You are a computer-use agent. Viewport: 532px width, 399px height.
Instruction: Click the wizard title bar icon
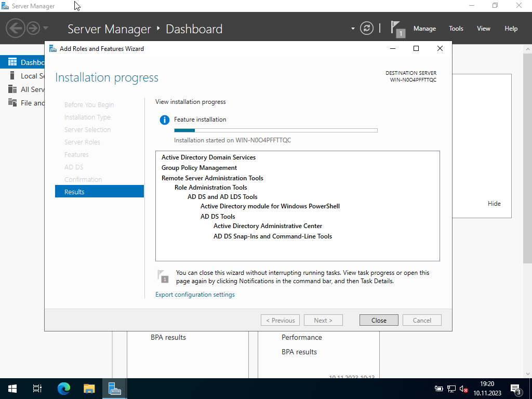point(53,48)
